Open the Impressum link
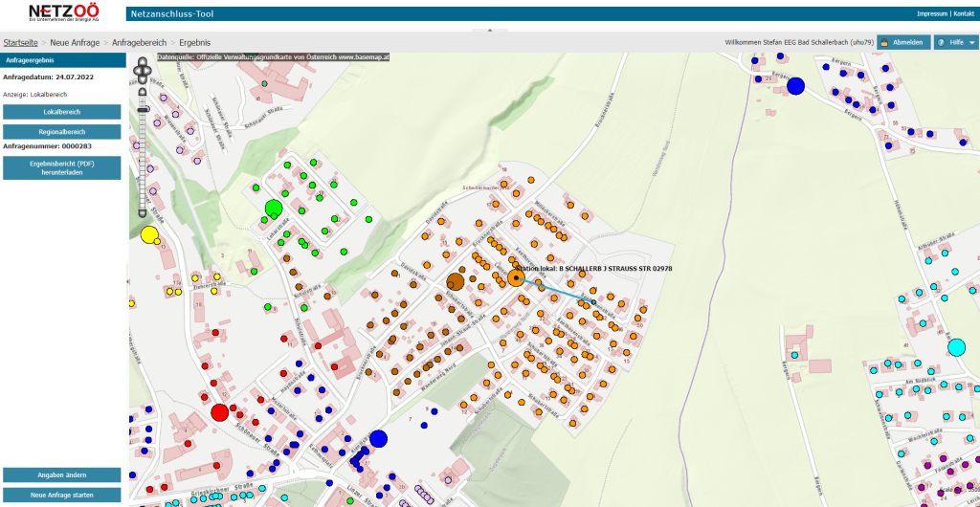The image size is (980, 507). (931, 14)
